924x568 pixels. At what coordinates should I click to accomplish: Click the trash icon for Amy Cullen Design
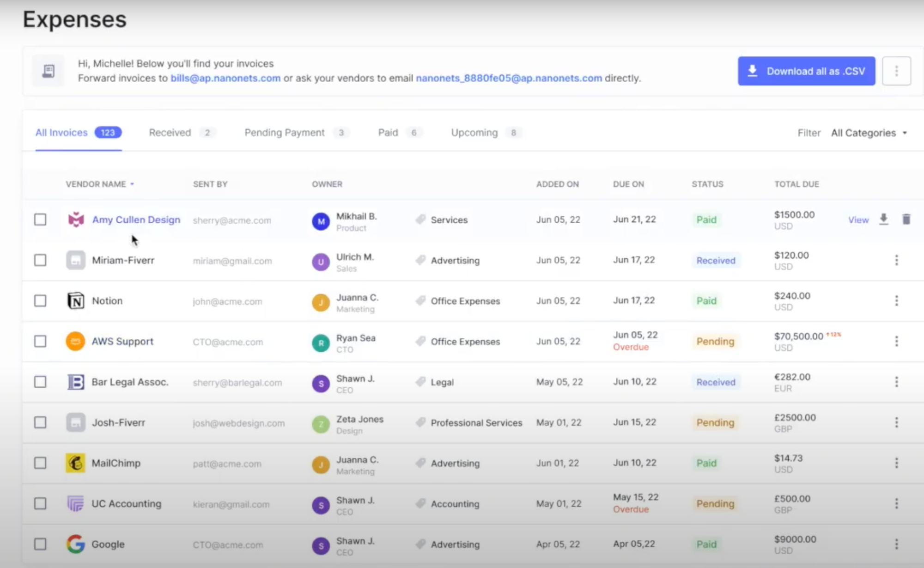click(906, 219)
